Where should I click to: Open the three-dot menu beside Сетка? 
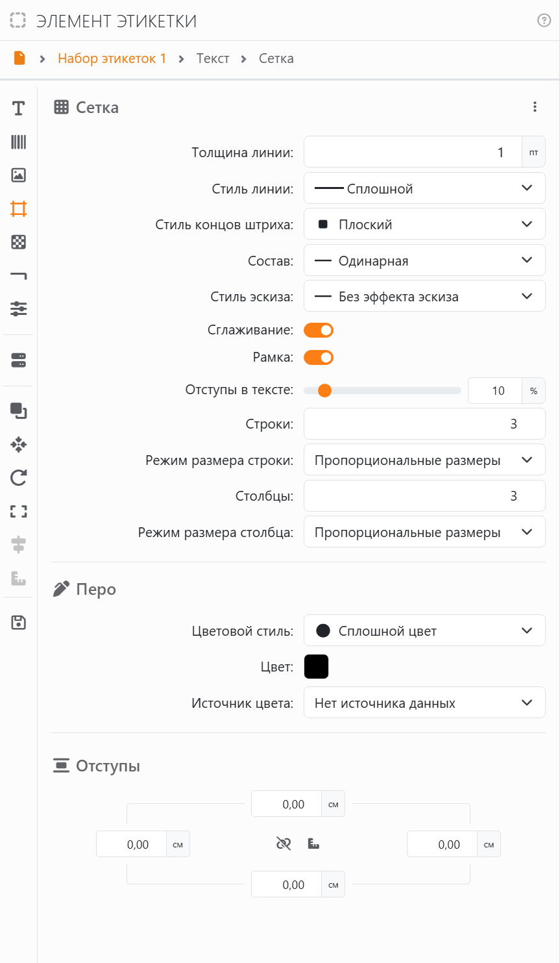pos(535,107)
